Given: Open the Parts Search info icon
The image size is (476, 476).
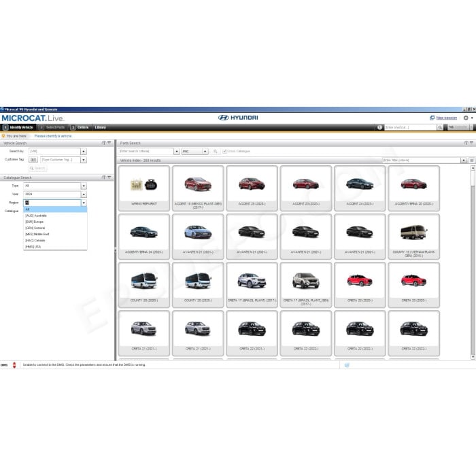Looking at the screenshot, I should point(466,143).
